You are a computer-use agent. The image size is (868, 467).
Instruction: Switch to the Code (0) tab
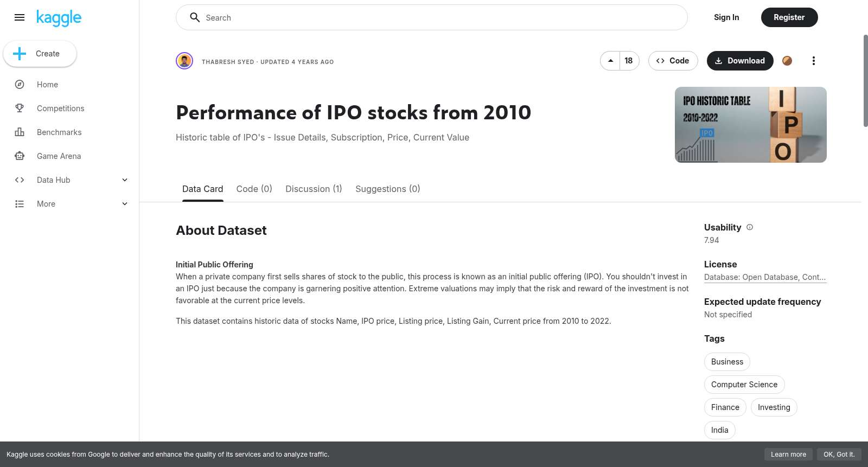coord(254,189)
